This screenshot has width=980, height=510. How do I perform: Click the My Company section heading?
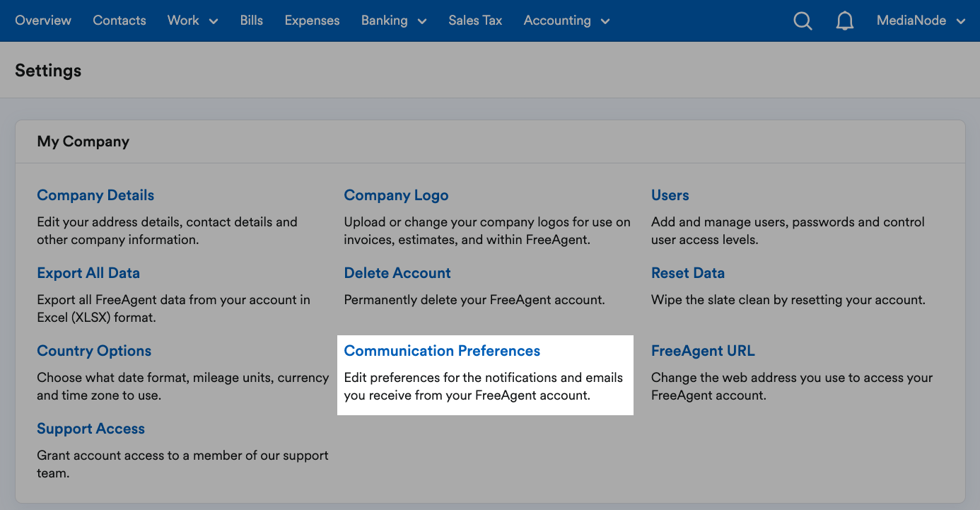[83, 141]
